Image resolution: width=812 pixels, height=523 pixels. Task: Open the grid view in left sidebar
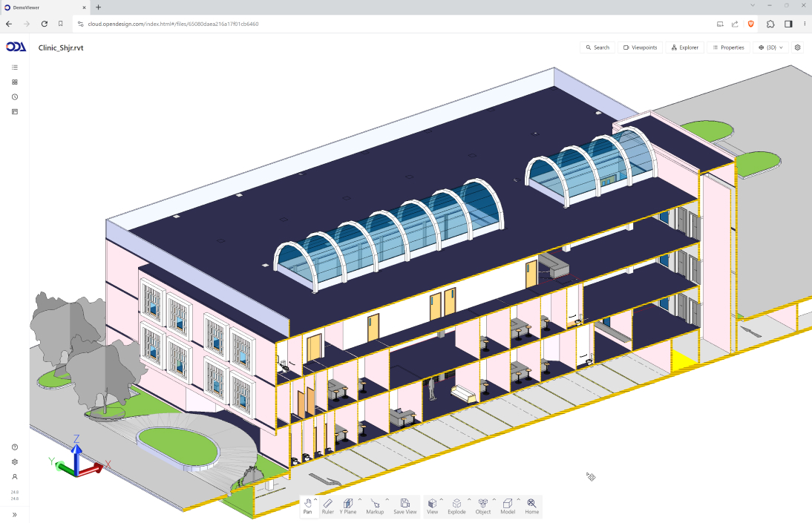(x=14, y=82)
